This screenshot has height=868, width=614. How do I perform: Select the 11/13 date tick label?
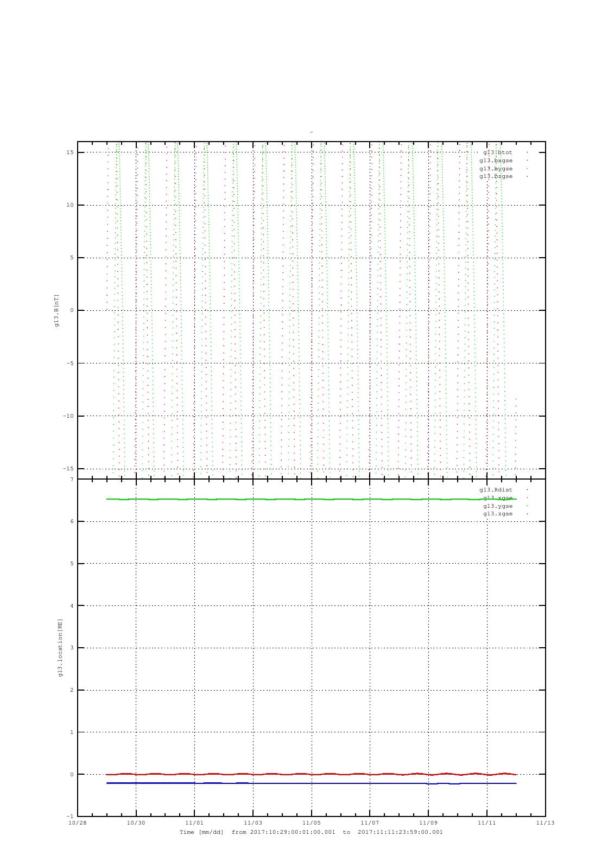[x=546, y=823]
